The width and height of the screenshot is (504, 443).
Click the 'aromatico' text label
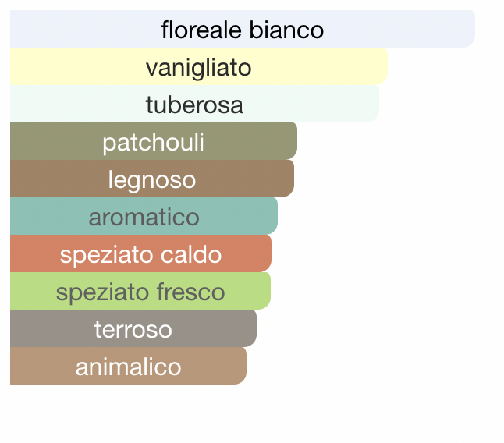pos(144,218)
